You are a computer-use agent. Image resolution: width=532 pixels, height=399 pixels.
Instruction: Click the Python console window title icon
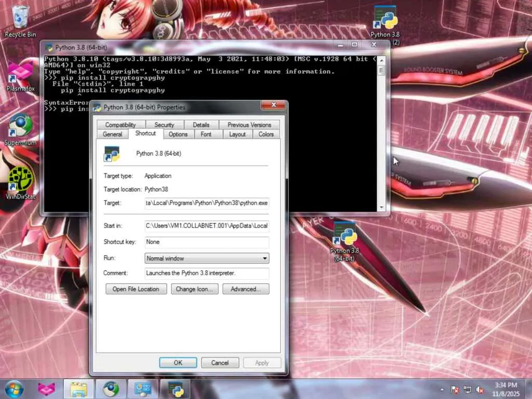click(49, 47)
